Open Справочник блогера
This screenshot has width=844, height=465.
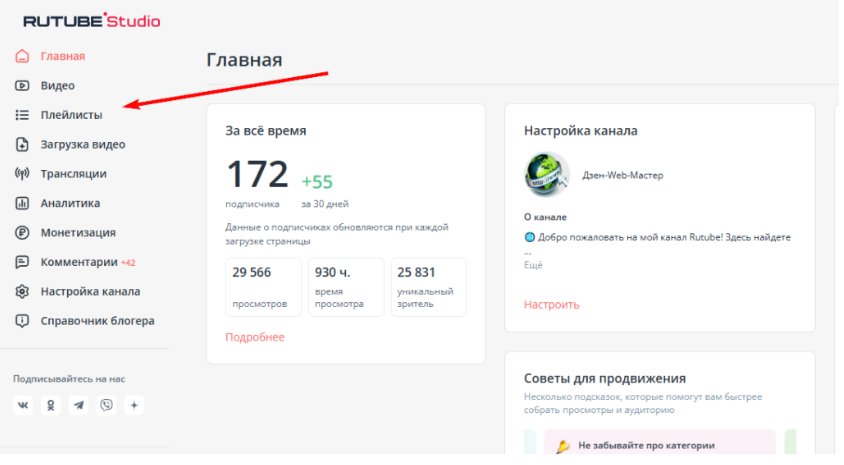[x=97, y=321]
